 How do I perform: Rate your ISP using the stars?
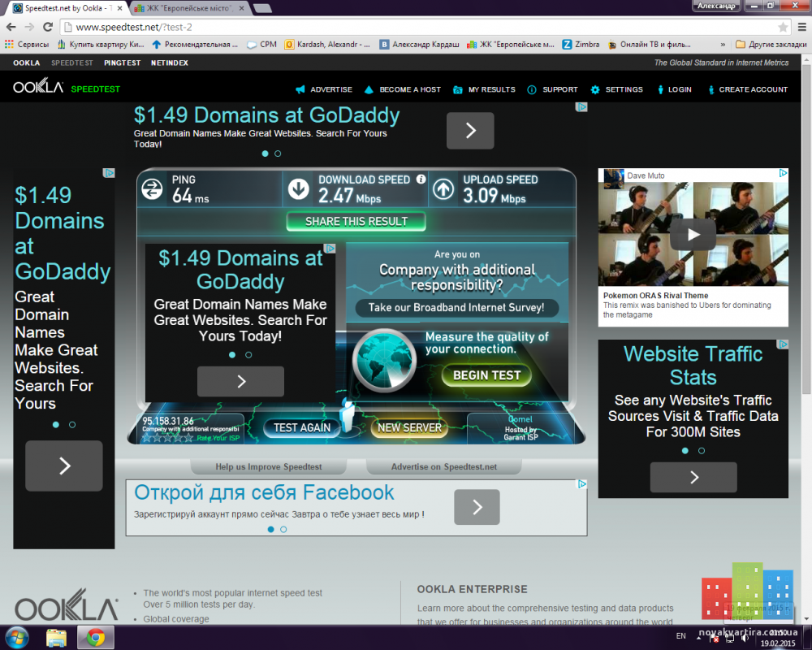tap(168, 438)
